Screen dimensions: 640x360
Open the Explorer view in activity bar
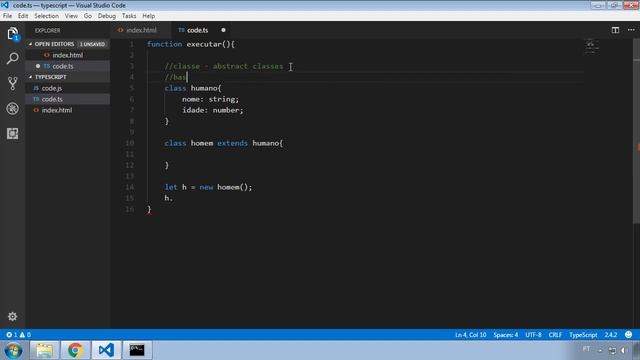tap(13, 33)
